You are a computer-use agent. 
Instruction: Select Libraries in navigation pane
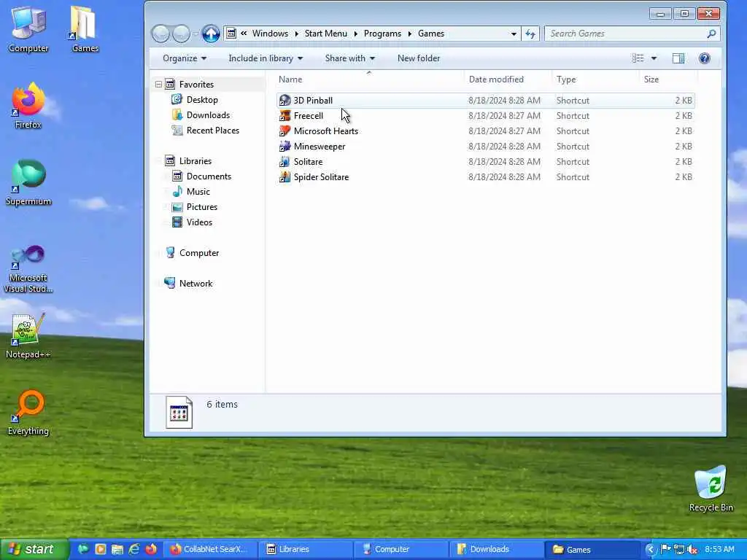(195, 161)
